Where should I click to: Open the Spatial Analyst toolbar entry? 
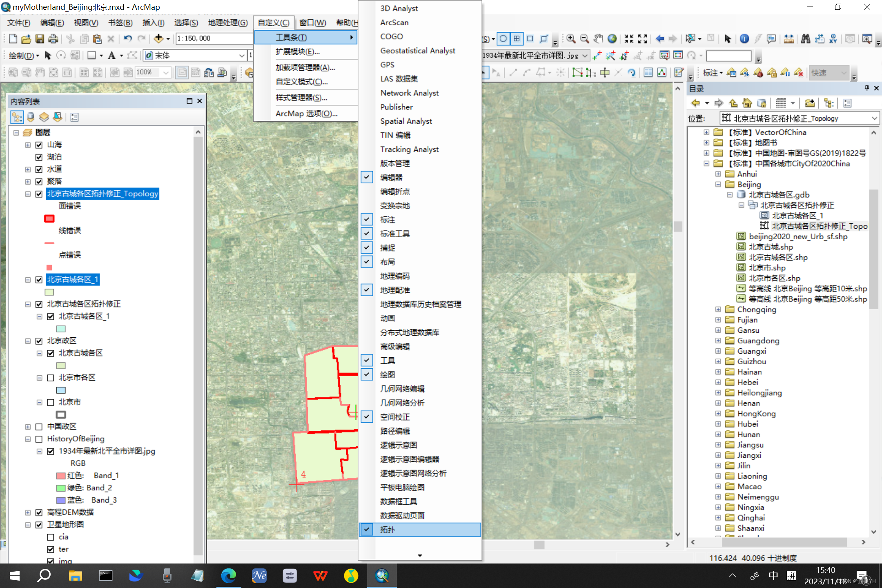[406, 121]
